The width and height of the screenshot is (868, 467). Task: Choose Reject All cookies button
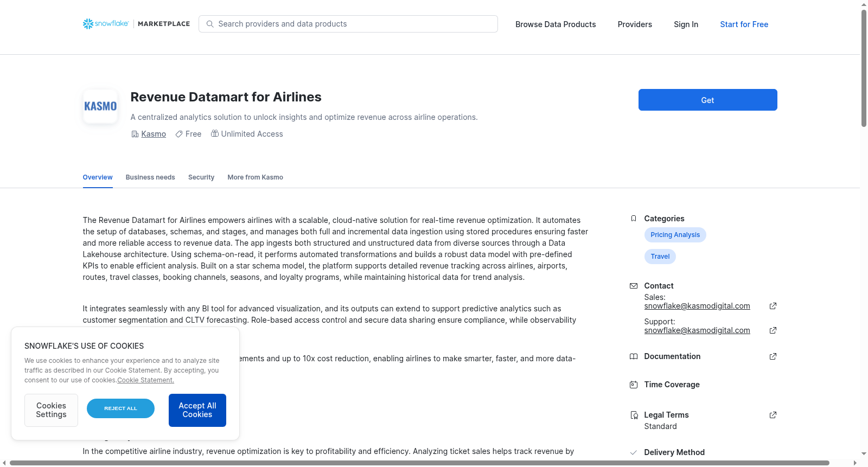(120, 408)
